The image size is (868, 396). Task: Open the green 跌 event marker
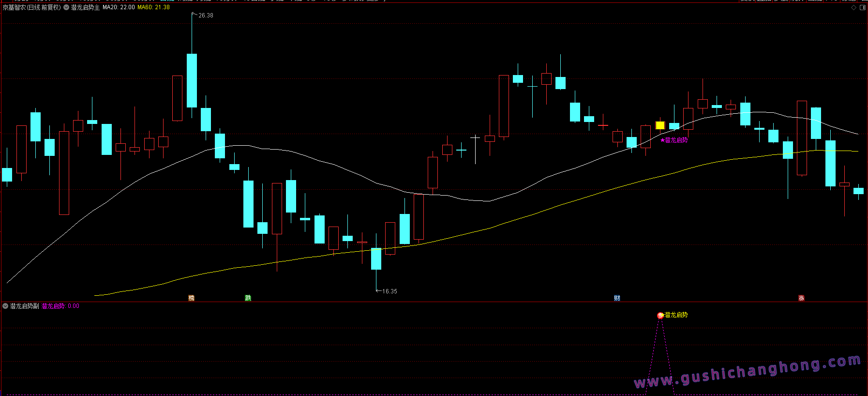(x=248, y=298)
